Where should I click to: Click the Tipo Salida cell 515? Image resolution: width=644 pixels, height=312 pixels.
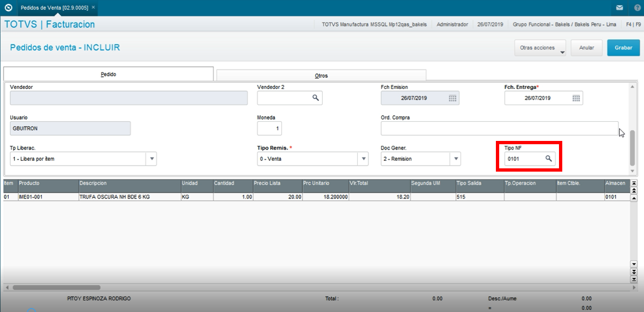(480, 197)
